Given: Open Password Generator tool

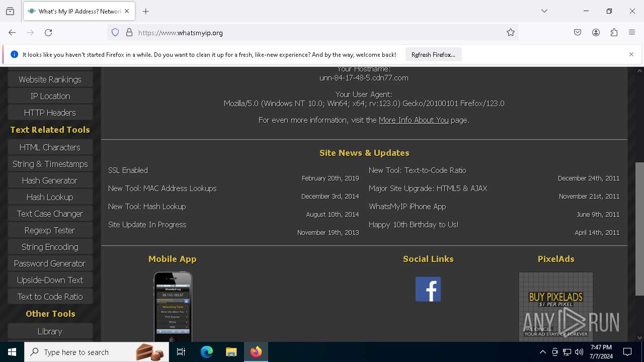Looking at the screenshot, I should pyautogui.click(x=50, y=263).
